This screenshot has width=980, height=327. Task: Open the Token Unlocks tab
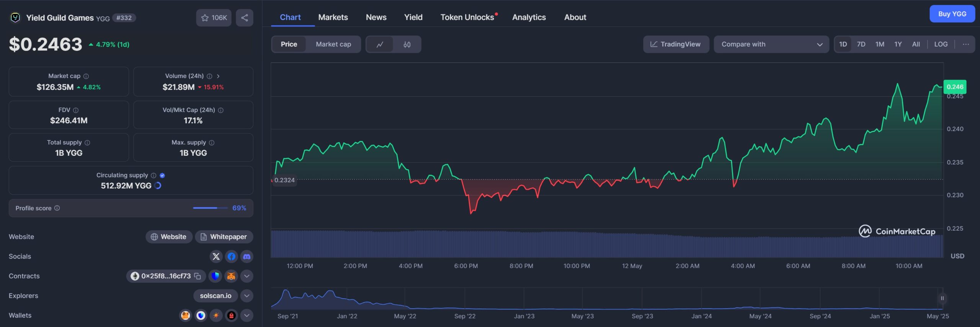467,17
